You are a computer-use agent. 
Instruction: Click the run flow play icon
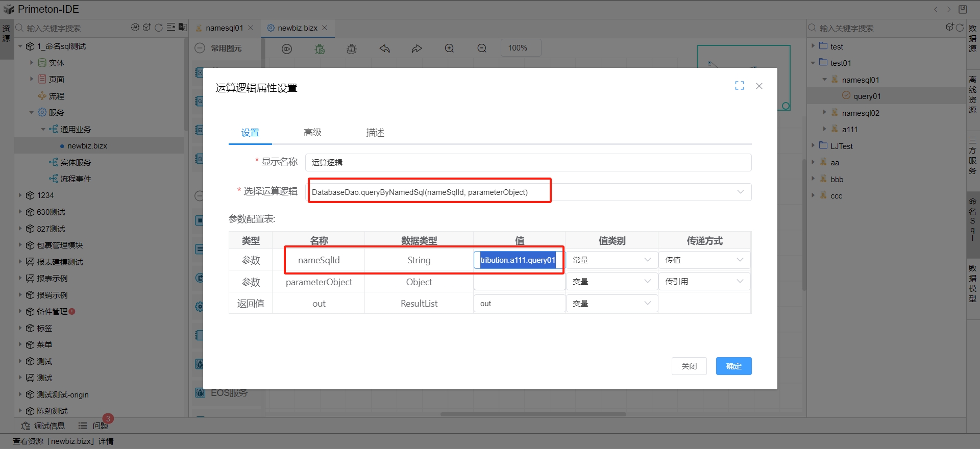287,48
